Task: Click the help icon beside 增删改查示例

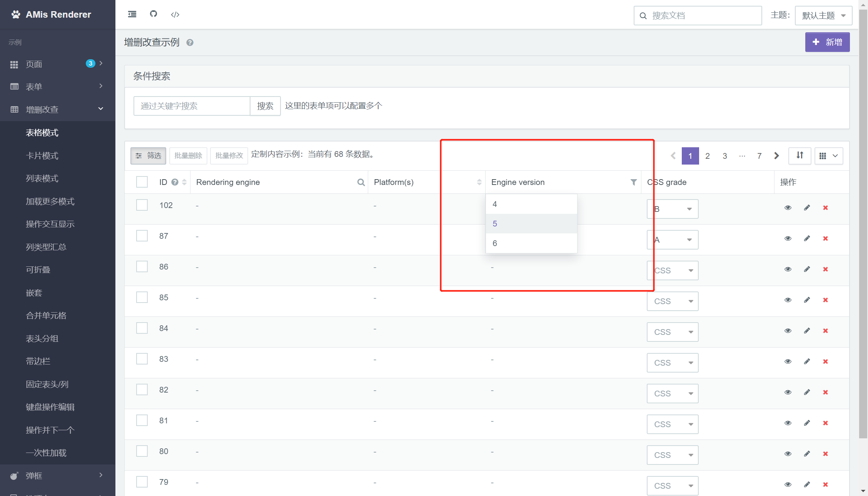Action: (x=190, y=43)
